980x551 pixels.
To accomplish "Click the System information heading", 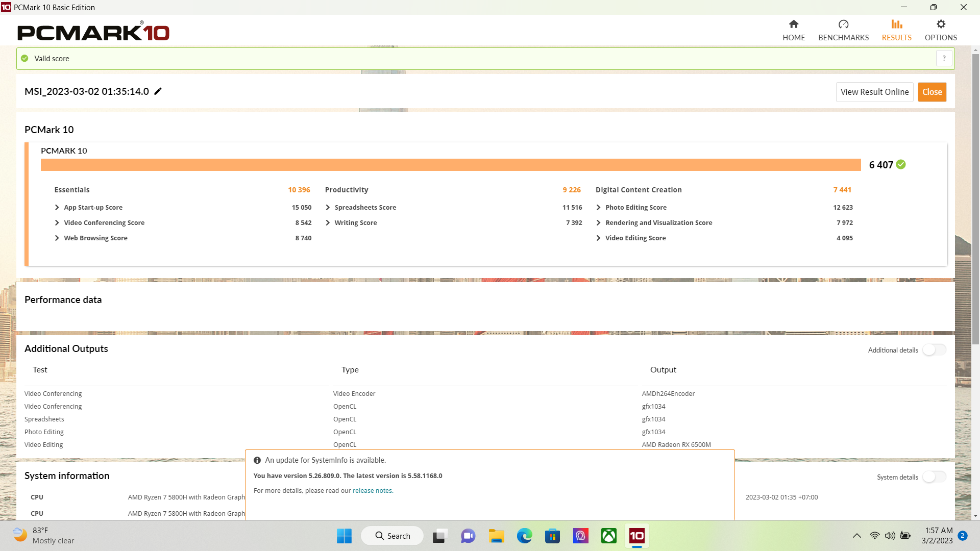I will tap(67, 476).
